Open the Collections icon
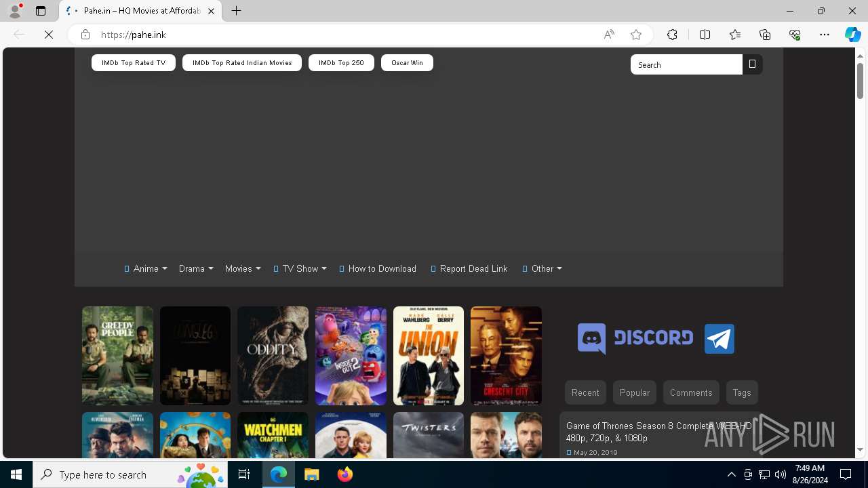This screenshot has height=488, width=868. coord(765,35)
